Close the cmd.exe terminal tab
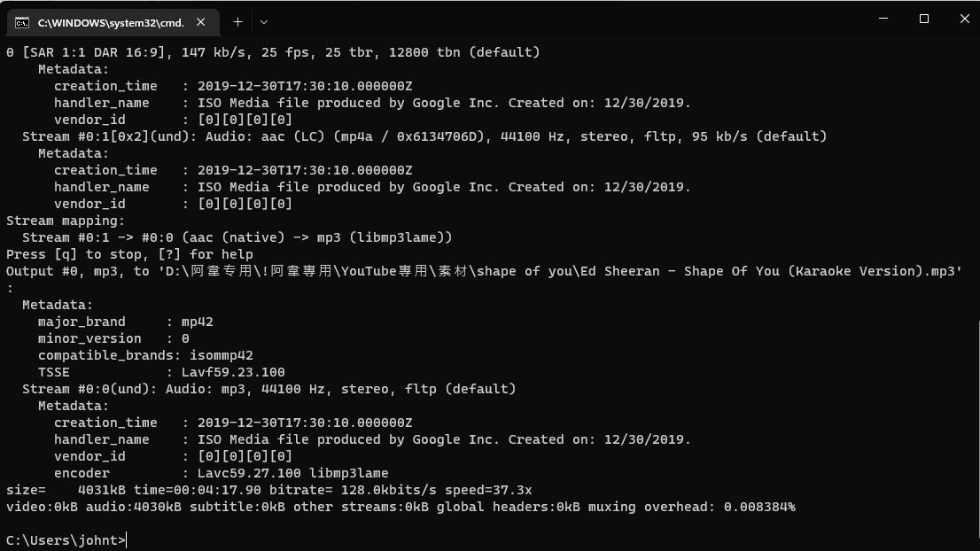The height and width of the screenshot is (551, 980). pos(200,22)
